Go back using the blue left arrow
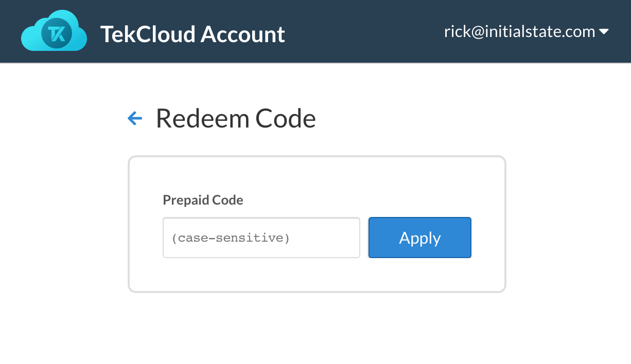This screenshot has height=364, width=631. [135, 119]
